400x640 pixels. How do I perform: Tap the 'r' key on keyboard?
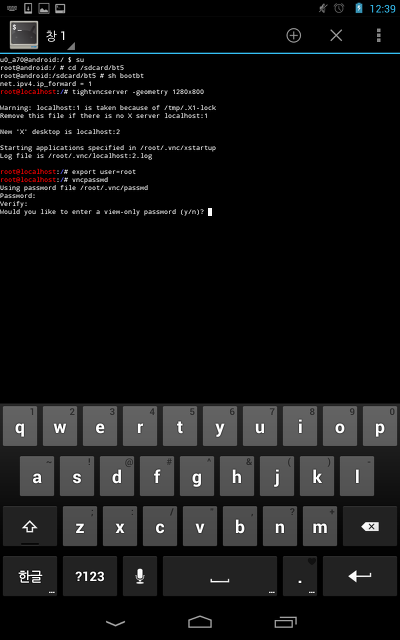tap(140, 426)
